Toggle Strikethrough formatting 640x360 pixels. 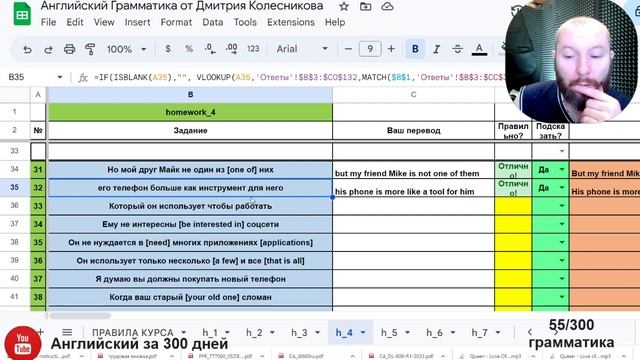pyautogui.click(x=457, y=49)
